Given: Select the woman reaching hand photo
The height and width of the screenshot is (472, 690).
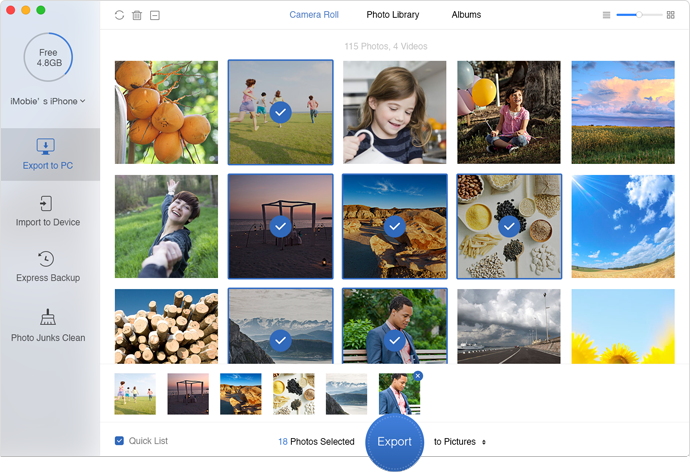Looking at the screenshot, I should [x=166, y=227].
